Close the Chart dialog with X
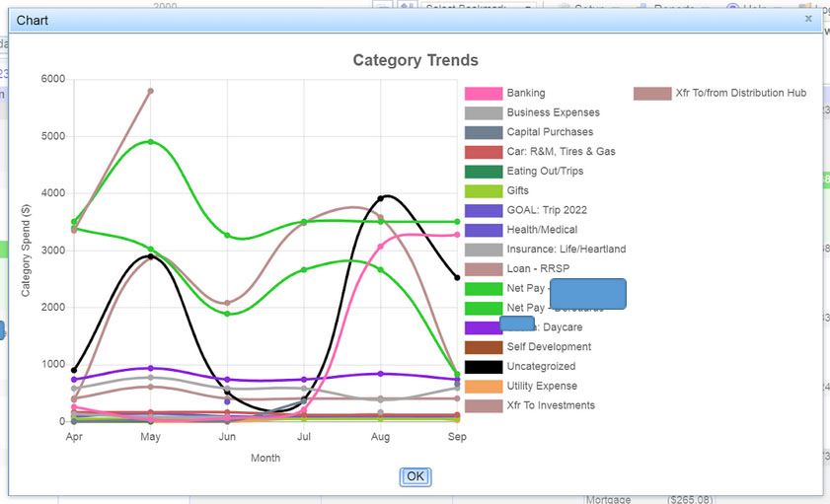This screenshot has height=504, width=830. coord(808,19)
